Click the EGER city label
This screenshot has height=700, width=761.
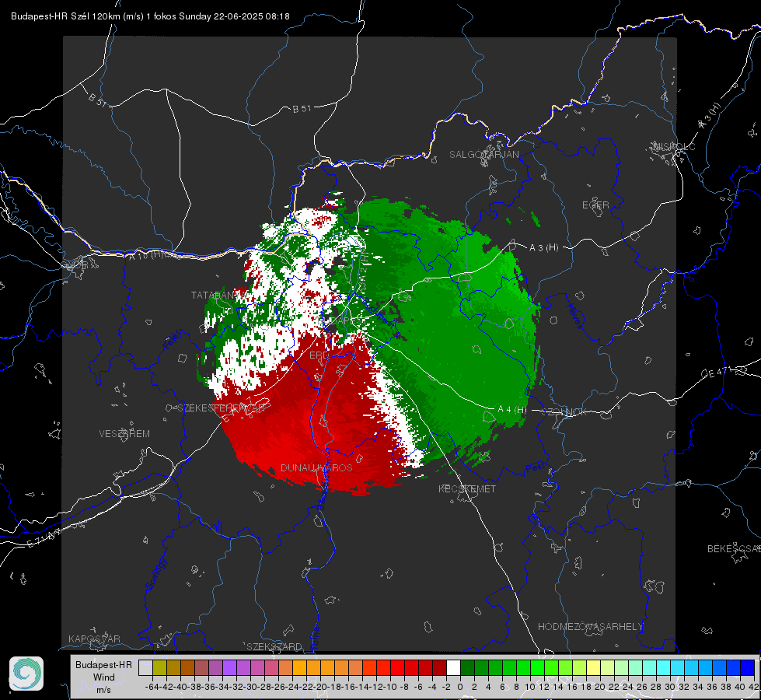[x=595, y=205]
